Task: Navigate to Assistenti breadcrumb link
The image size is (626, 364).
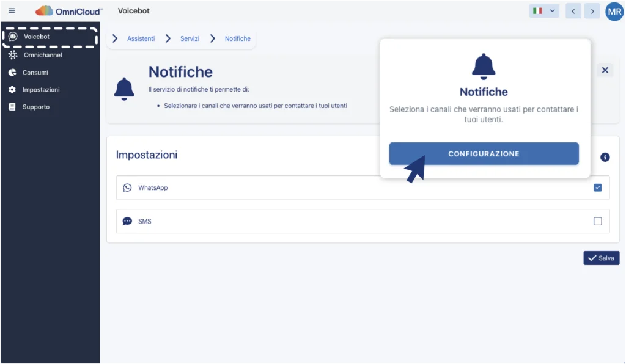Action: [x=141, y=38]
